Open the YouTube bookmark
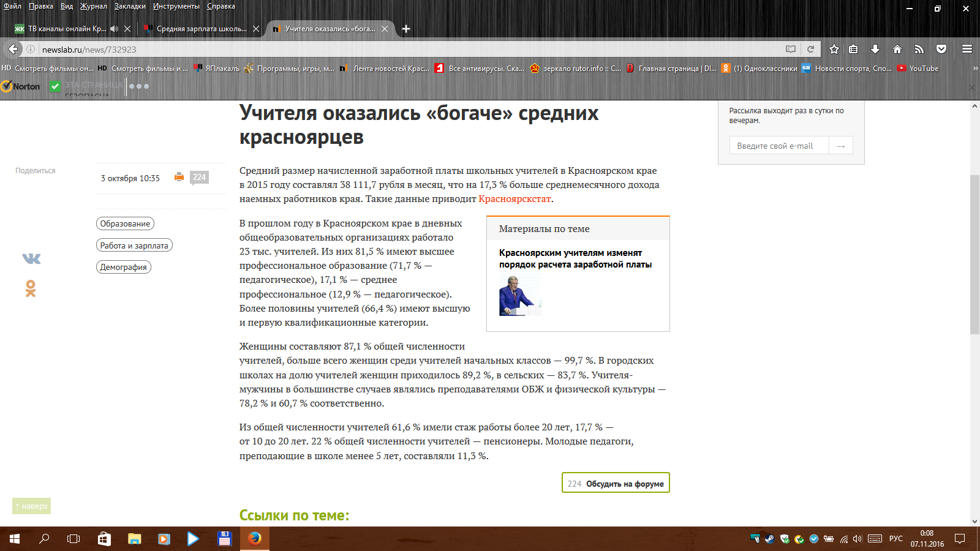 (x=918, y=69)
